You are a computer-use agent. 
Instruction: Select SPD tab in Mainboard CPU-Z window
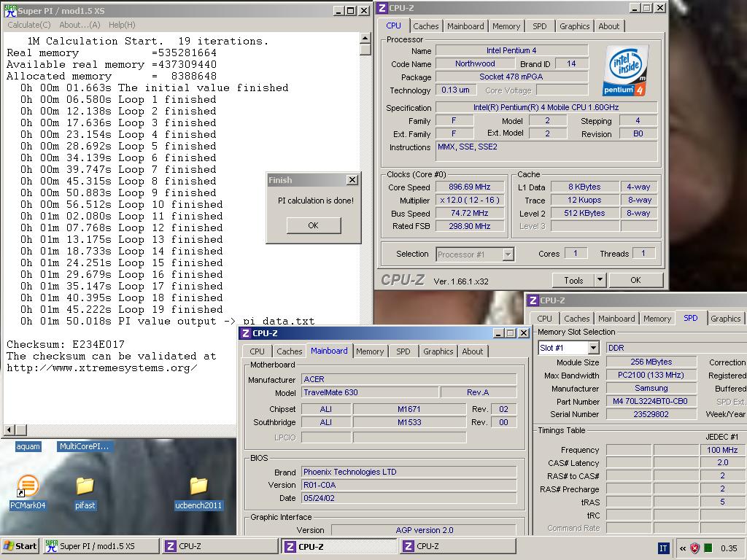[x=403, y=351]
